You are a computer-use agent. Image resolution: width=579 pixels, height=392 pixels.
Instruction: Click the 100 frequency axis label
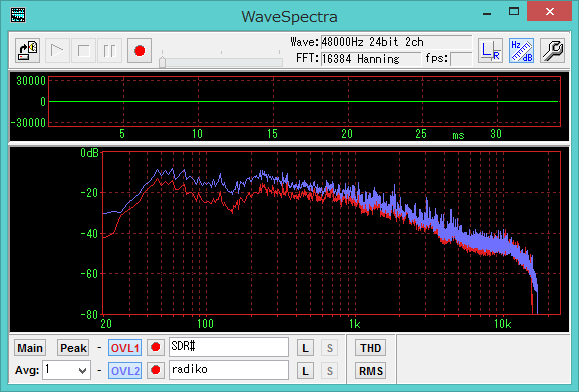pyautogui.click(x=205, y=324)
